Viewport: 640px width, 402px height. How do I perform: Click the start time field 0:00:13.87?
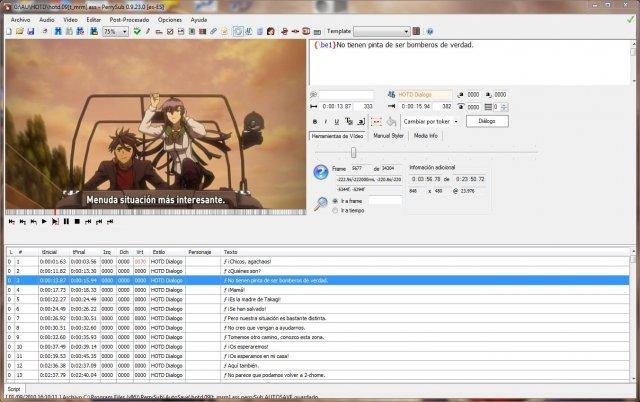click(x=337, y=107)
